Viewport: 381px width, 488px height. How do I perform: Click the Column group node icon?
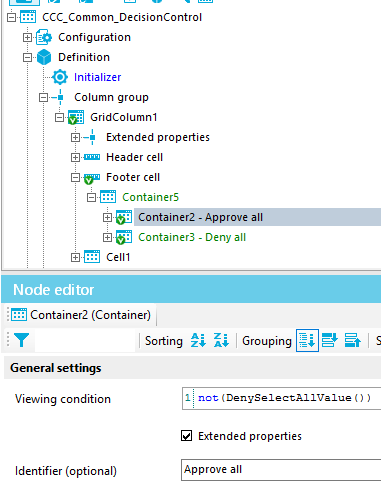(x=60, y=97)
